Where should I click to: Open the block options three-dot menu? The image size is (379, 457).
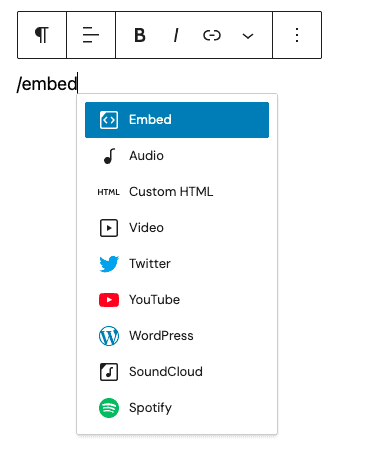297,35
